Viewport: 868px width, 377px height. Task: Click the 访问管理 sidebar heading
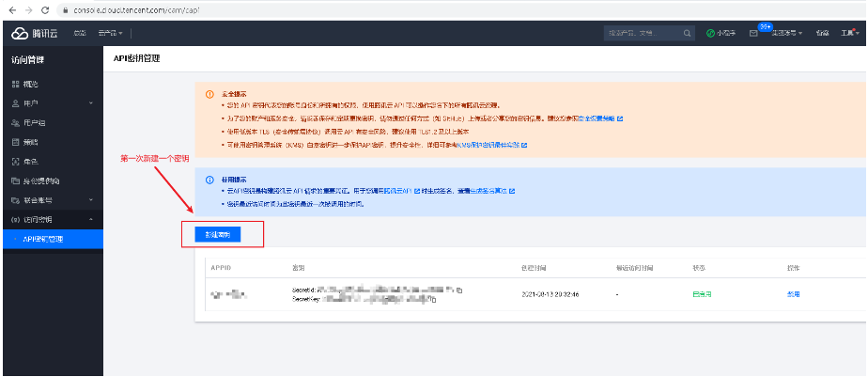click(27, 60)
